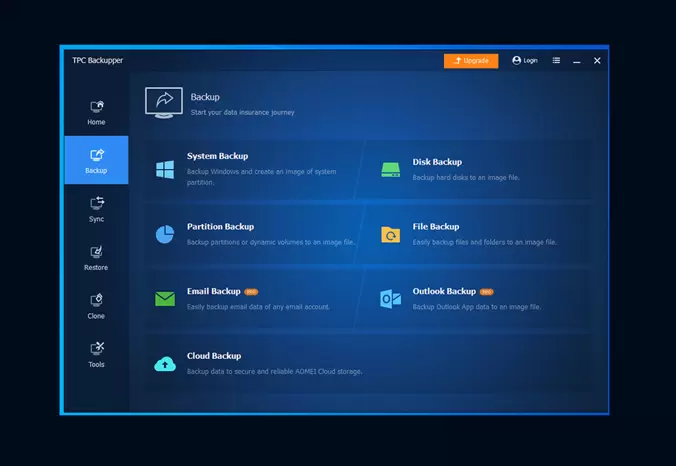
Task: Click the orange Upgrade button
Action: (471, 60)
